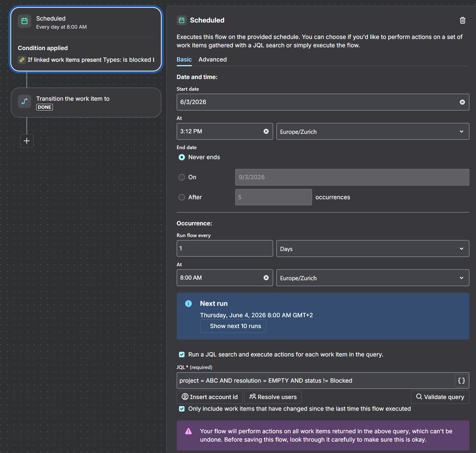Image resolution: width=476 pixels, height=453 pixels.
Task: Click the link icon beside linked work items condition
Action: 22,60
